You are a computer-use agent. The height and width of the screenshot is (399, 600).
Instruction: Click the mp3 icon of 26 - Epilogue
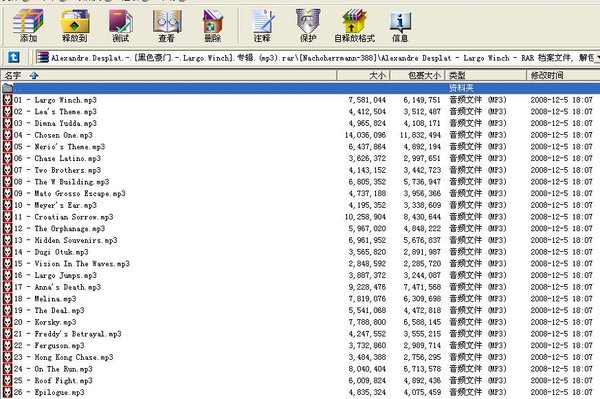pos(7,392)
